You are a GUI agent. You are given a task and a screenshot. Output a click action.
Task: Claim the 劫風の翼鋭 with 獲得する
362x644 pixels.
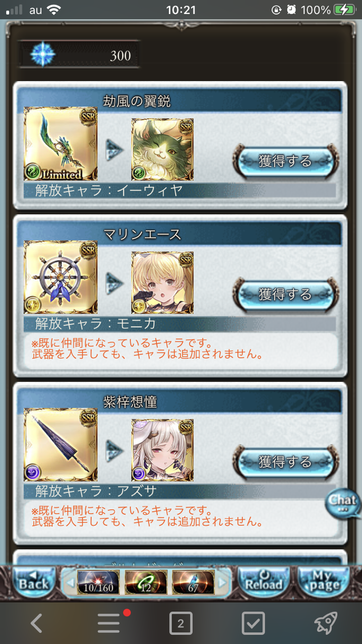pyautogui.click(x=285, y=161)
